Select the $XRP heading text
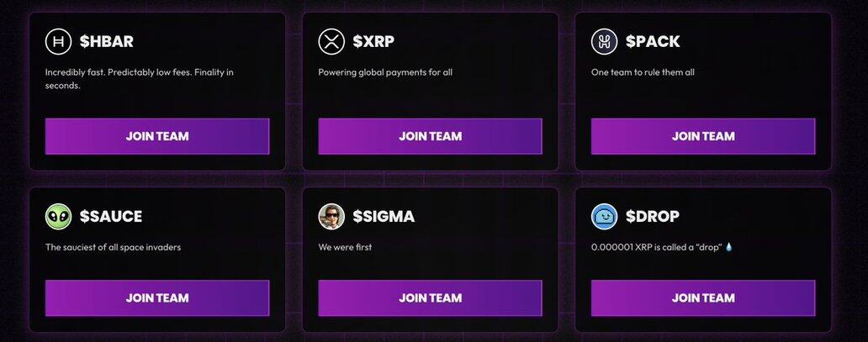 [x=375, y=41]
